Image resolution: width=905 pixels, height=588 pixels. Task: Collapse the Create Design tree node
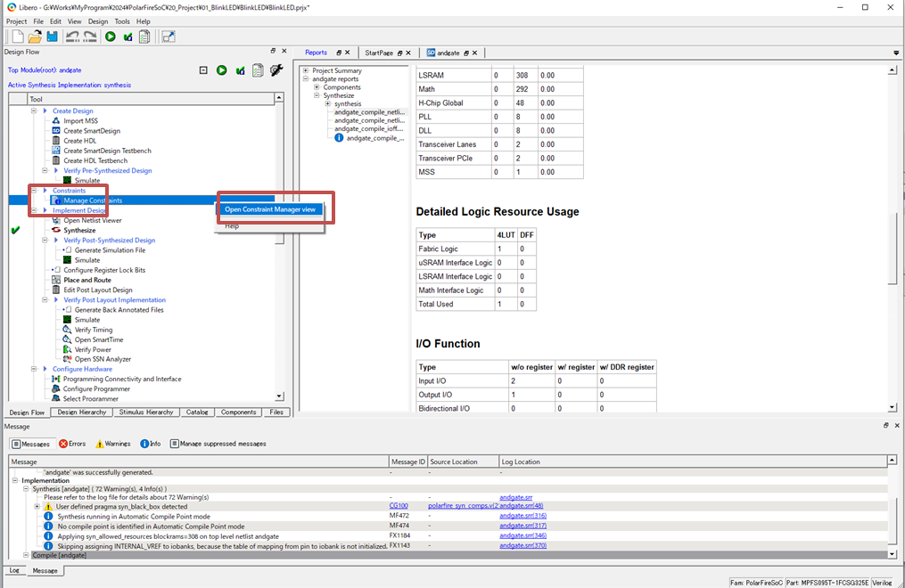(x=35, y=111)
